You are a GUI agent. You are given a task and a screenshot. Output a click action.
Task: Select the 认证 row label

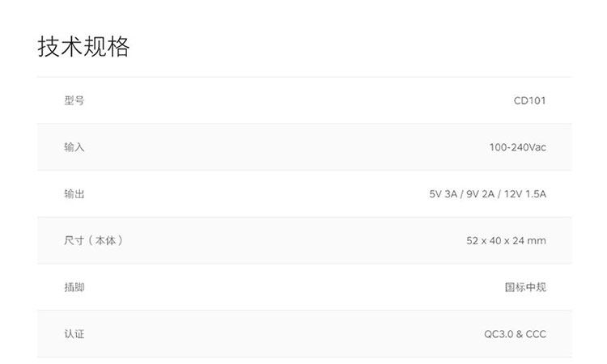pos(74,333)
